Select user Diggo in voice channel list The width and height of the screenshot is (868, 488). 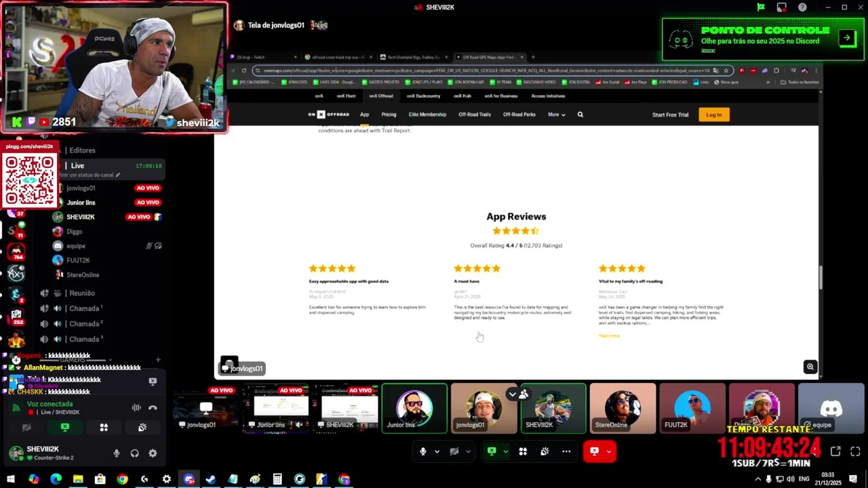click(107, 231)
